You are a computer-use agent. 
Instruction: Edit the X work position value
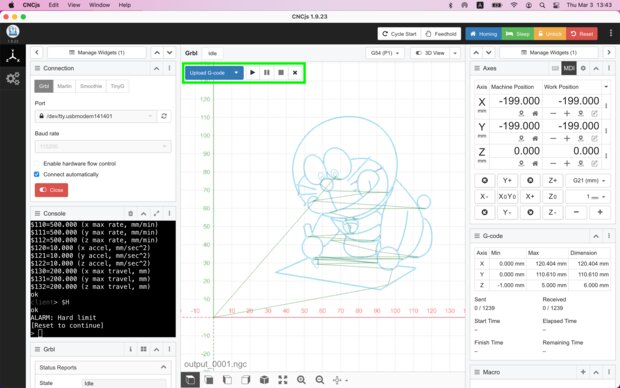pyautogui.click(x=594, y=114)
